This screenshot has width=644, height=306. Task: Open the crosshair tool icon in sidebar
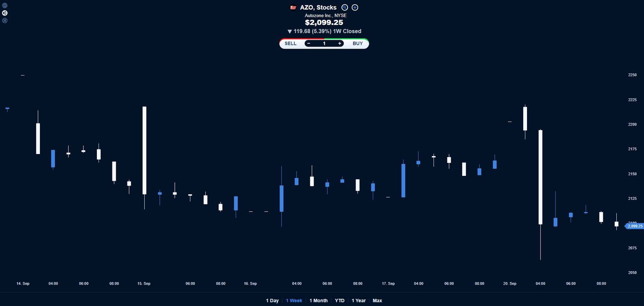click(x=5, y=20)
